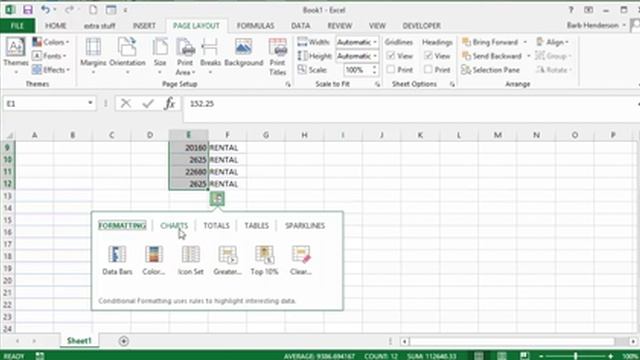Open Orientation options

coord(127,56)
